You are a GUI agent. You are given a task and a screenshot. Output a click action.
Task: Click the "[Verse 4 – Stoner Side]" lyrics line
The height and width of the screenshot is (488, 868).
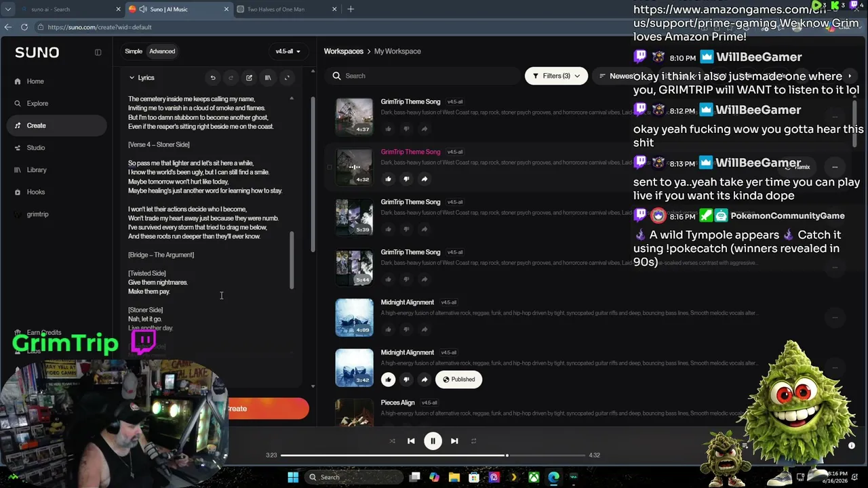pyautogui.click(x=159, y=144)
